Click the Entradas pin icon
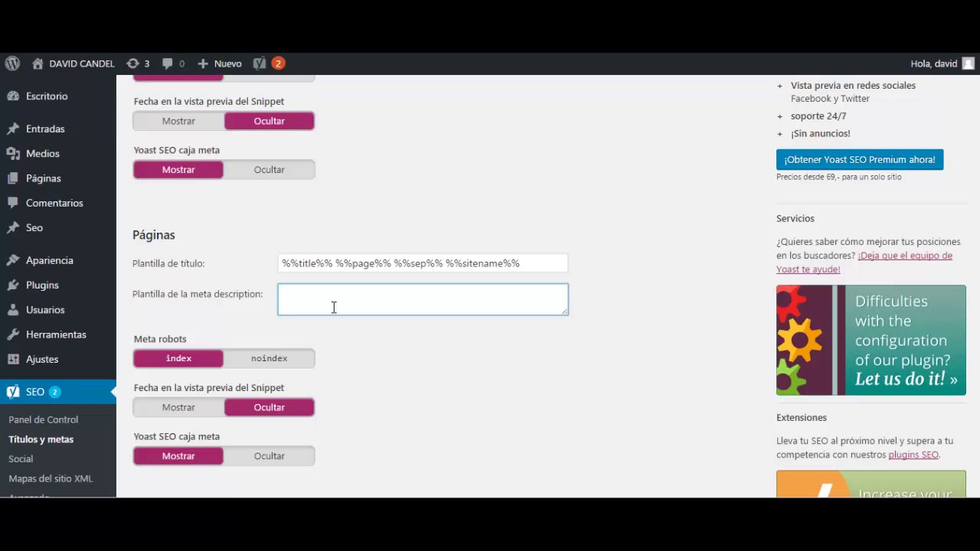Image resolution: width=980 pixels, height=551 pixels. pyautogui.click(x=13, y=129)
